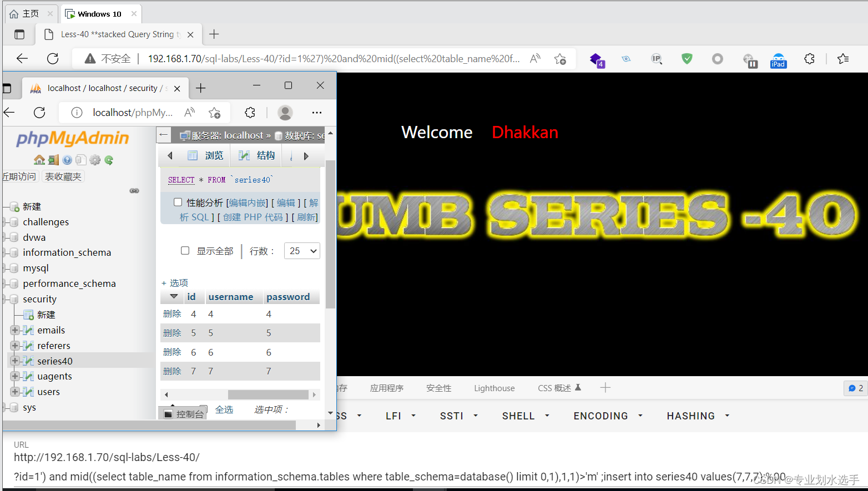Delete row with id 7
The width and height of the screenshot is (868, 491).
[172, 371]
